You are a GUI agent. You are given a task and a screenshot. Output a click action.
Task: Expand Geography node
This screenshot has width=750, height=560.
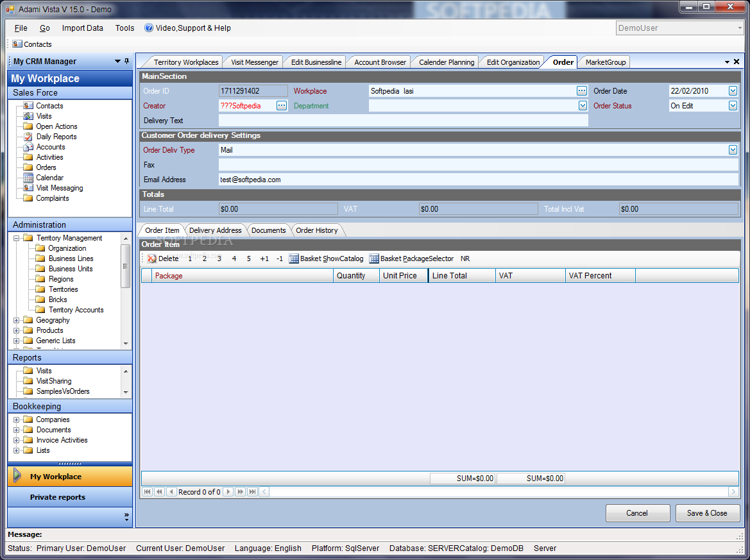tap(16, 320)
